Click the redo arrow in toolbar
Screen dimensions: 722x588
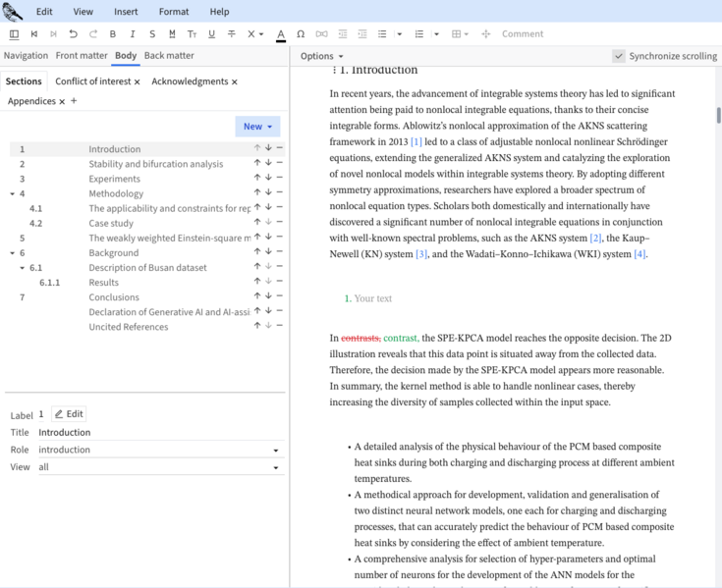pos(93,34)
